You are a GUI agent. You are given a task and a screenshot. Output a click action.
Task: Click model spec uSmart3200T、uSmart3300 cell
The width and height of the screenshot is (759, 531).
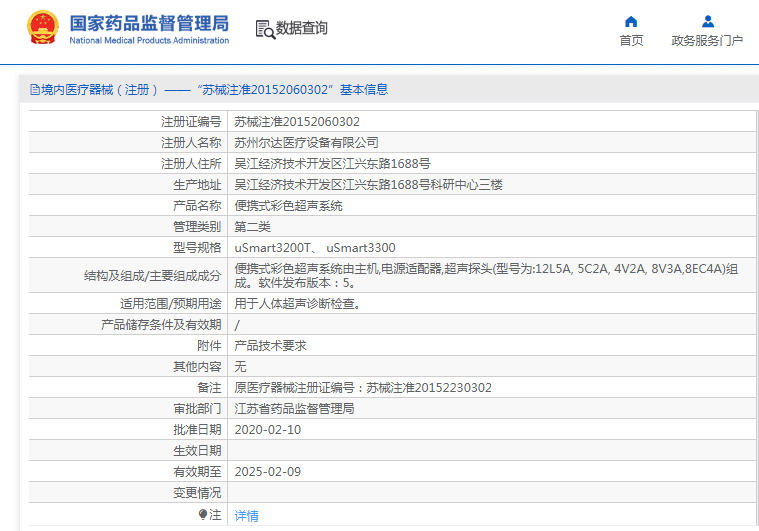coord(315,248)
